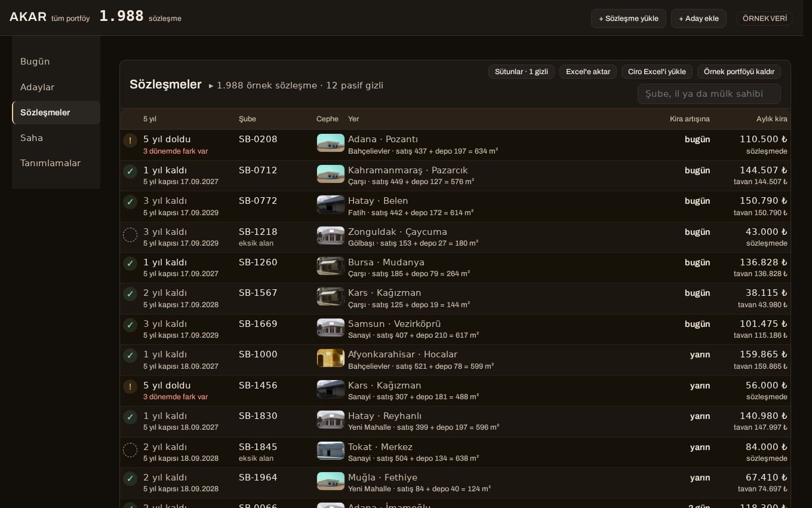Focus the Şube, il ya da mülk sahibi search field

[709, 94]
